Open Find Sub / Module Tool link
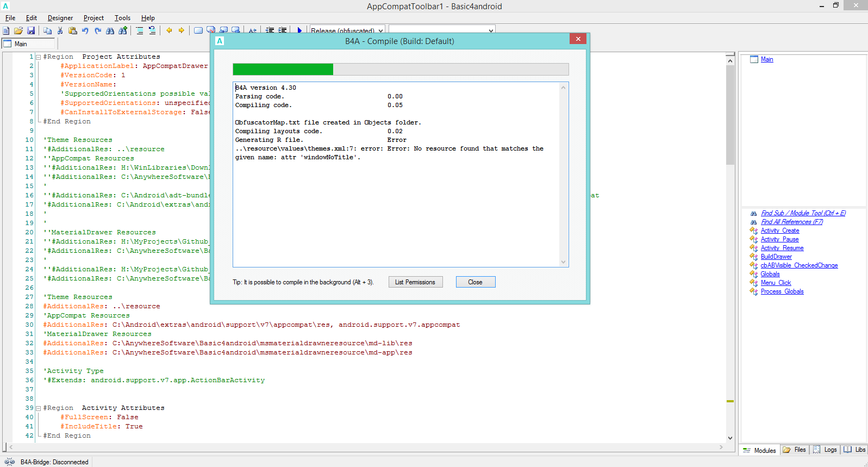The width and height of the screenshot is (868, 467). pos(803,213)
